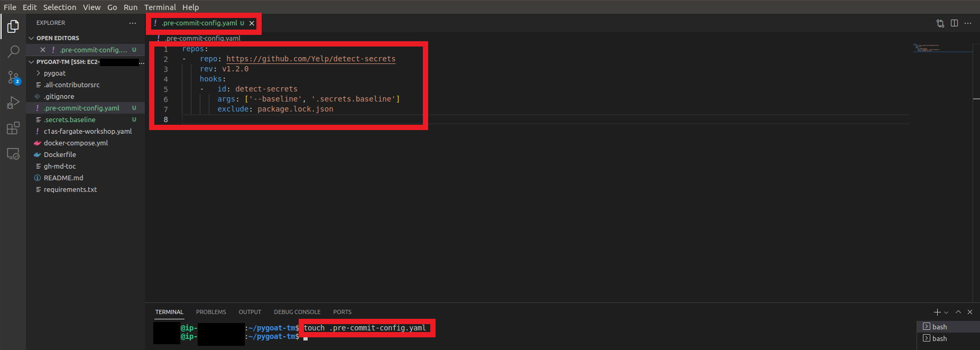Select the second bash terminal
Screen dimensions: 980x350
click(x=948, y=338)
